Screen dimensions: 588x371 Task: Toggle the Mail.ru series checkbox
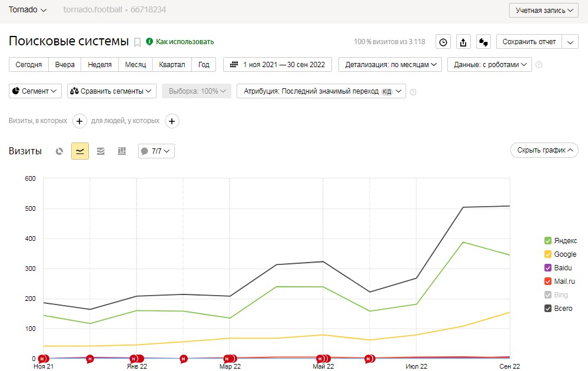point(548,281)
